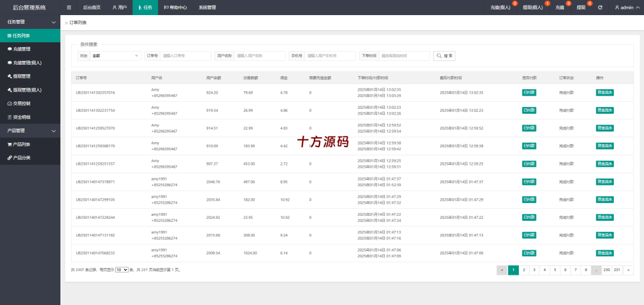Screen dimensions: 644x305
Task: Click 资金流水 for order UB2501140147131182
Action: coord(604,235)
